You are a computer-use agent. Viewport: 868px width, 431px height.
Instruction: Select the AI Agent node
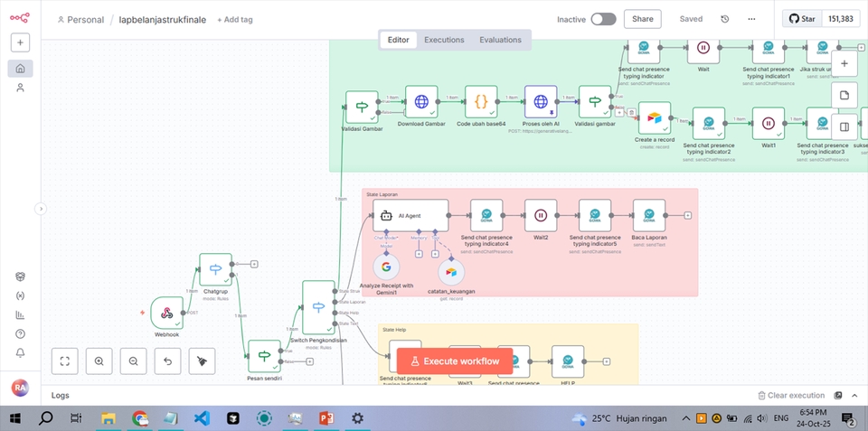[x=410, y=216]
